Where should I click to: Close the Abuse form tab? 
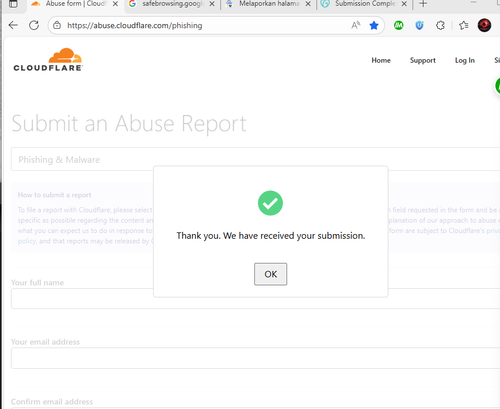[115, 4]
